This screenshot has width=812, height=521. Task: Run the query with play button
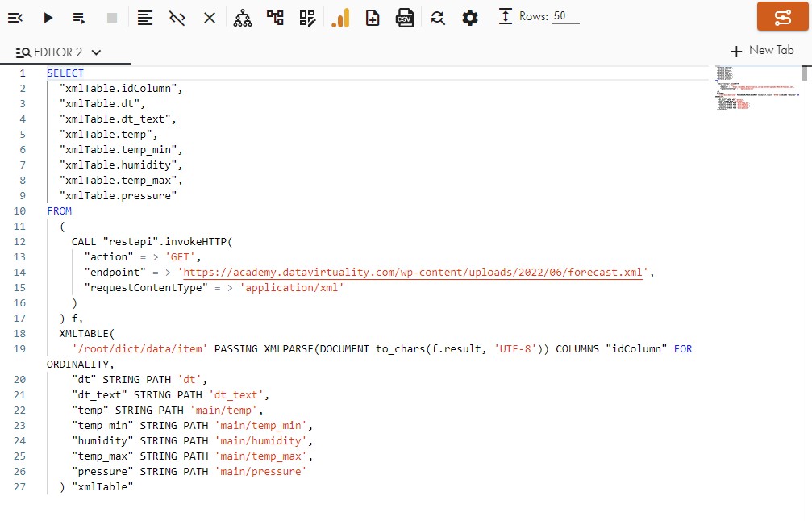[48, 18]
